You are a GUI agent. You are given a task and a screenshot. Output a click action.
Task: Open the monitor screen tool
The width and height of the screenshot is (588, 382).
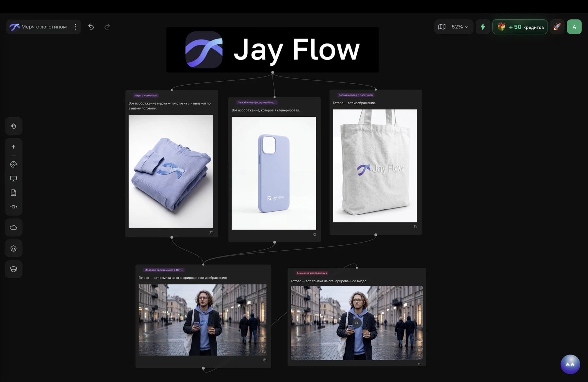click(13, 179)
